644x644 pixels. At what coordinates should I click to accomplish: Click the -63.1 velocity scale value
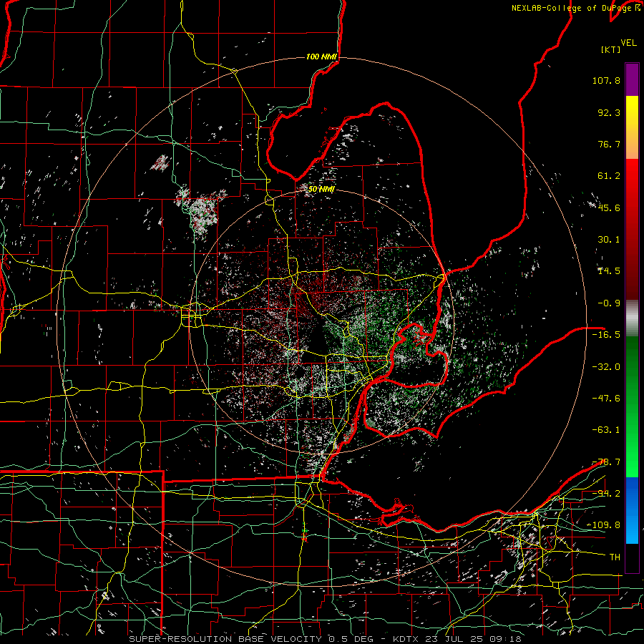click(x=606, y=430)
